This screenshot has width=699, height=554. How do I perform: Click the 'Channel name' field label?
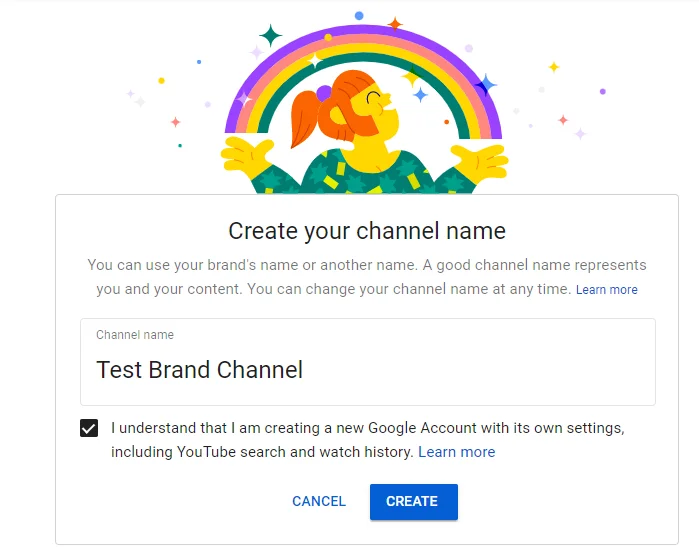(x=135, y=335)
